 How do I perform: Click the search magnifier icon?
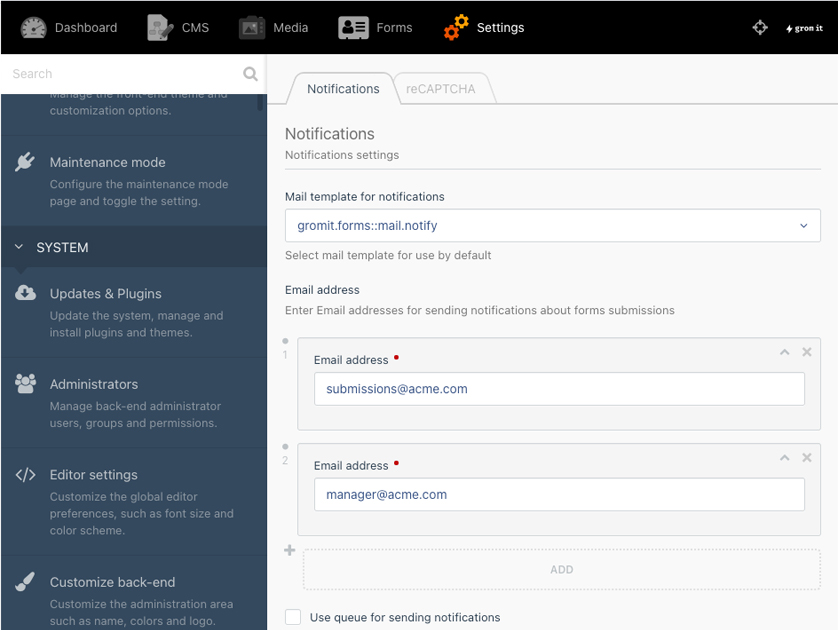click(x=250, y=74)
